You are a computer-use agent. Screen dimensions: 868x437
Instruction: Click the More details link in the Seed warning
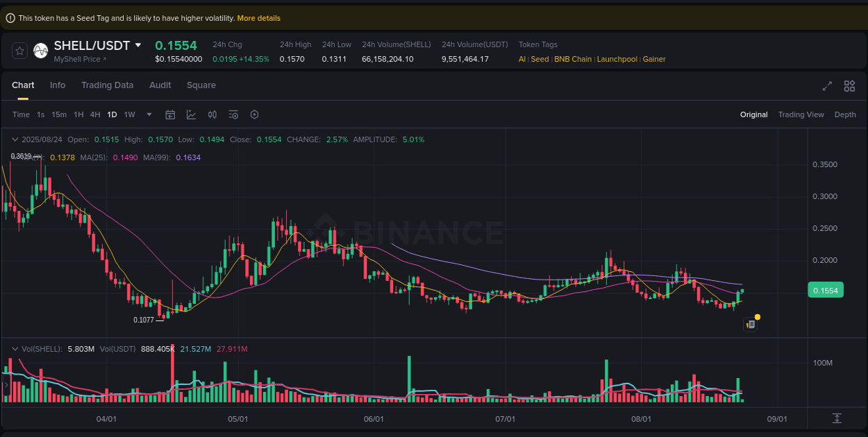(x=258, y=17)
